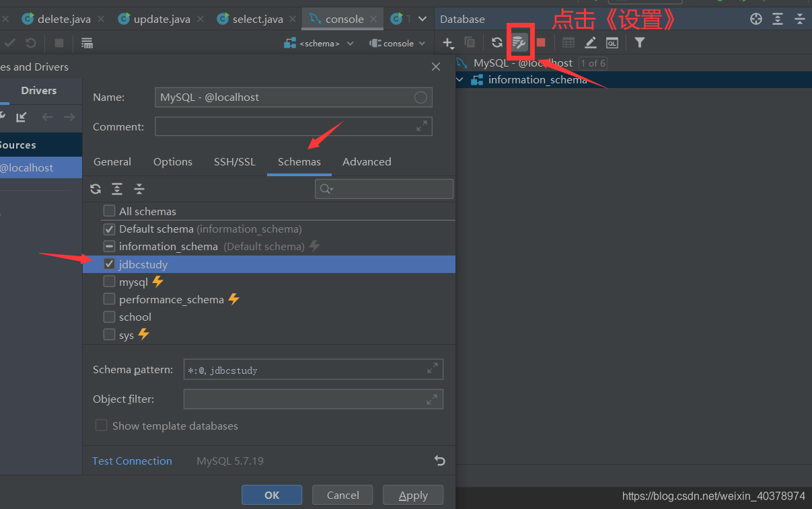Expand the Object filter field editor

433,399
